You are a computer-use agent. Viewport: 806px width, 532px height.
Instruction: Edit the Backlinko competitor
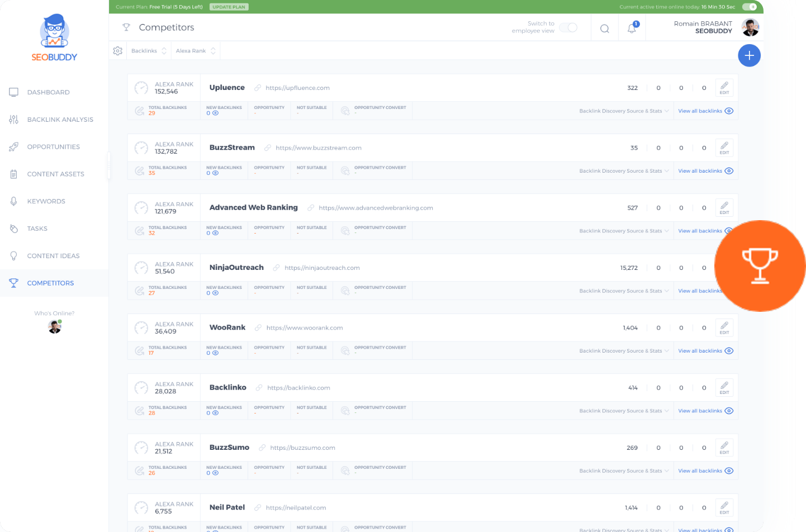(x=724, y=388)
